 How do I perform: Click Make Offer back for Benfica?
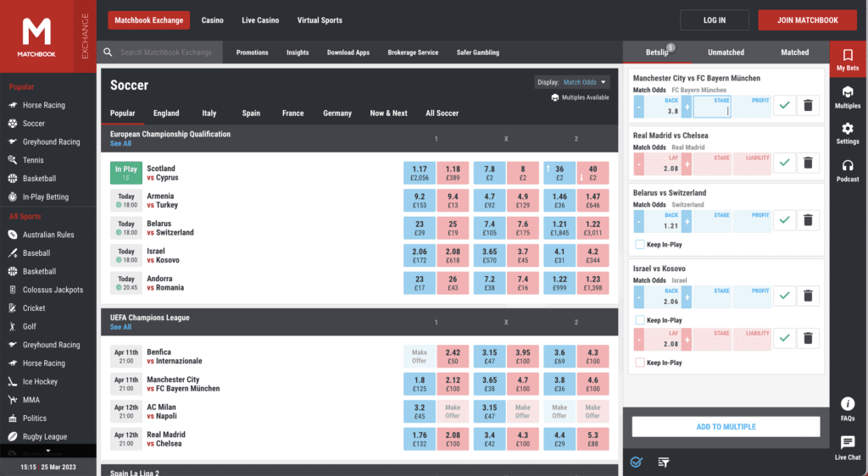click(419, 357)
